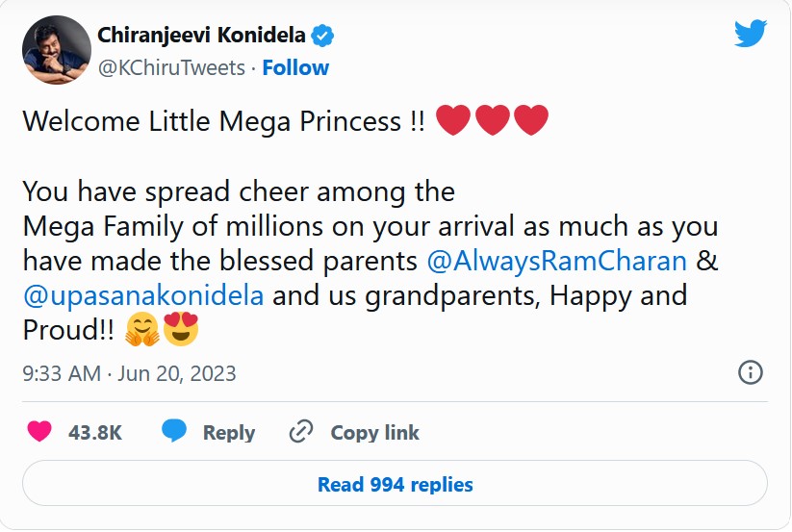Click the heart-eyes emoji in the tweet
Screen dimensions: 792x532
point(181,330)
